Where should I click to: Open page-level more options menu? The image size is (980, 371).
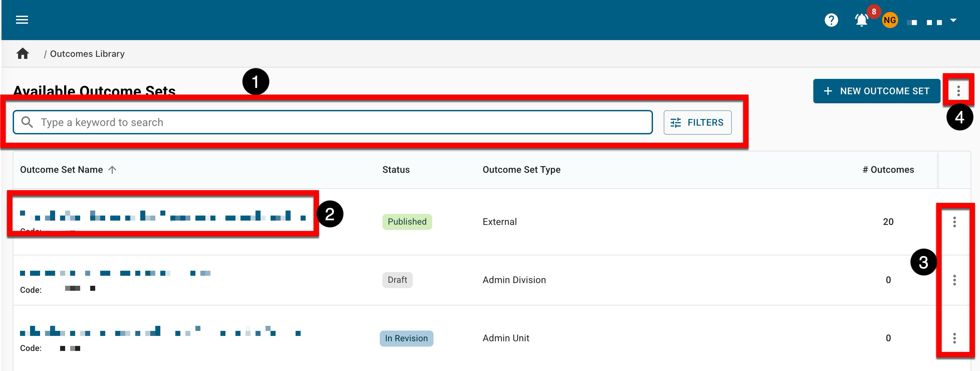(958, 91)
